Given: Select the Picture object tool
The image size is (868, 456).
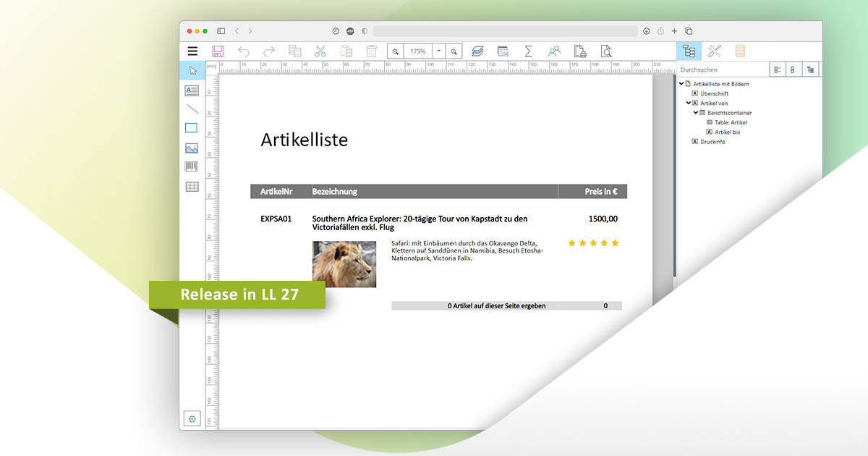Looking at the screenshot, I should pyautogui.click(x=192, y=147).
